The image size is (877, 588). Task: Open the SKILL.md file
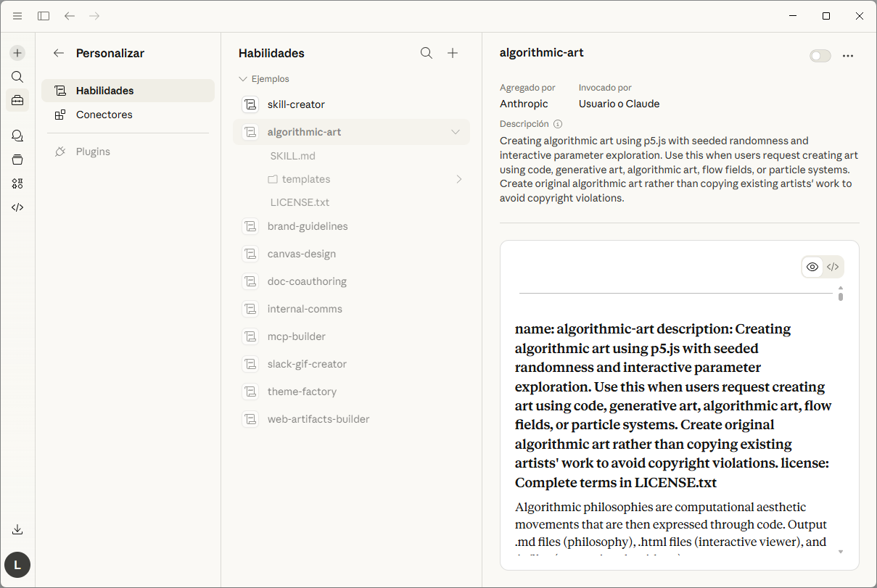click(x=292, y=156)
